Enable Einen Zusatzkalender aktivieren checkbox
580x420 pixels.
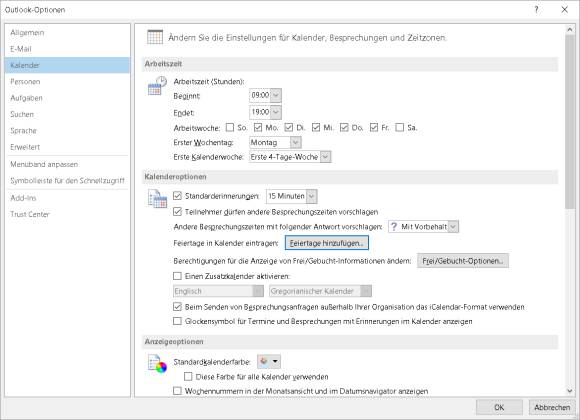click(178, 276)
